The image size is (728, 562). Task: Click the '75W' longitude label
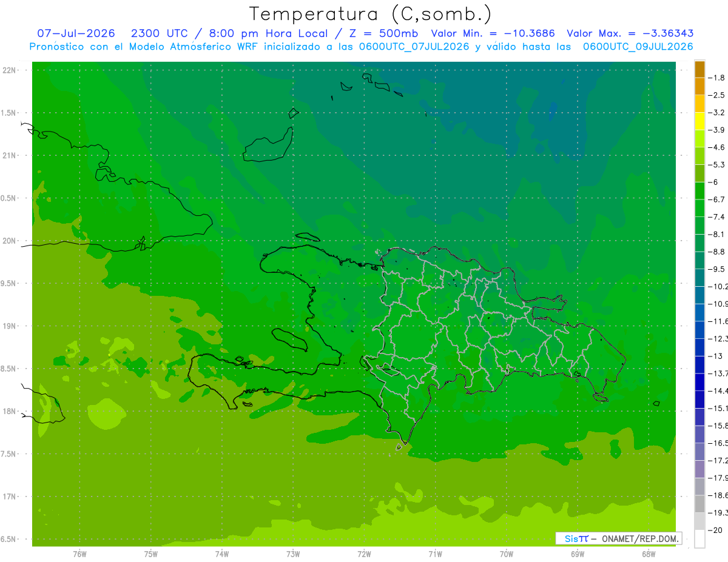tap(150, 554)
